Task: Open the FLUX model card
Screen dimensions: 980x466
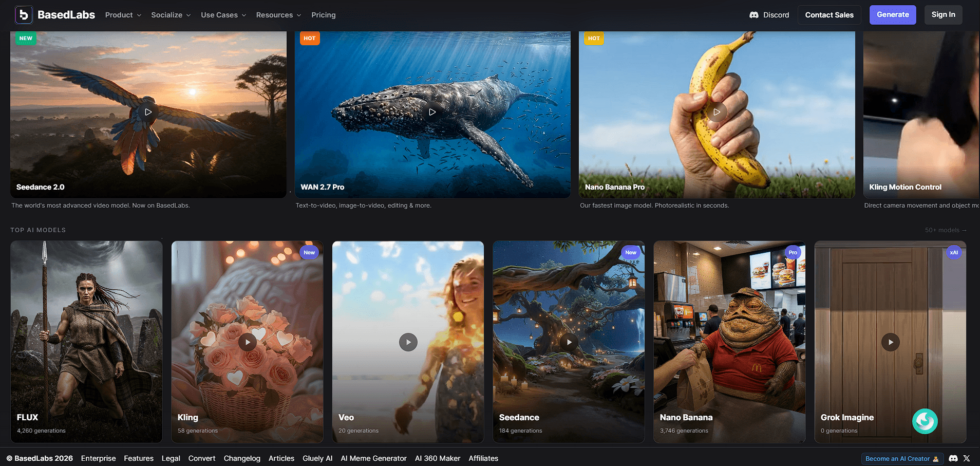Action: 86,342
